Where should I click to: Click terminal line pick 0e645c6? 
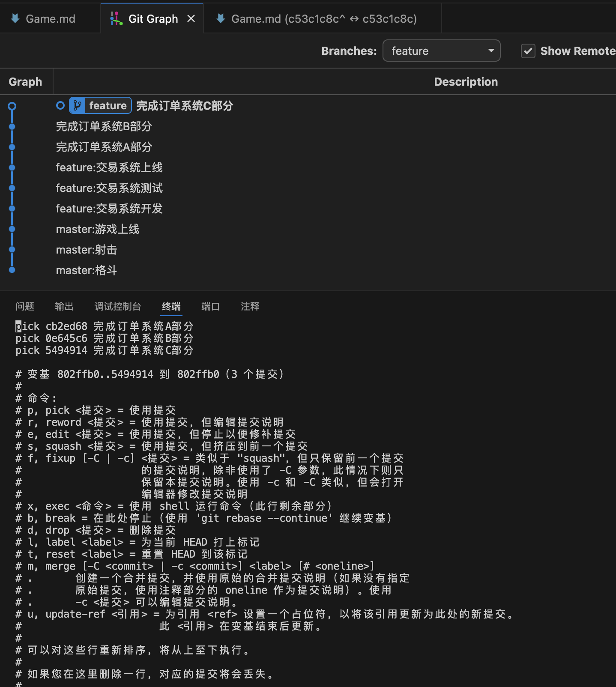pyautogui.click(x=105, y=338)
